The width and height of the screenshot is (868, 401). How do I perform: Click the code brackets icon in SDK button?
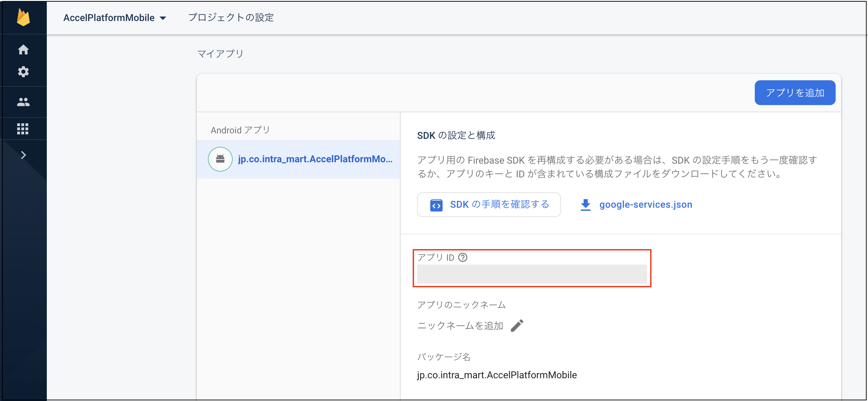tap(436, 205)
